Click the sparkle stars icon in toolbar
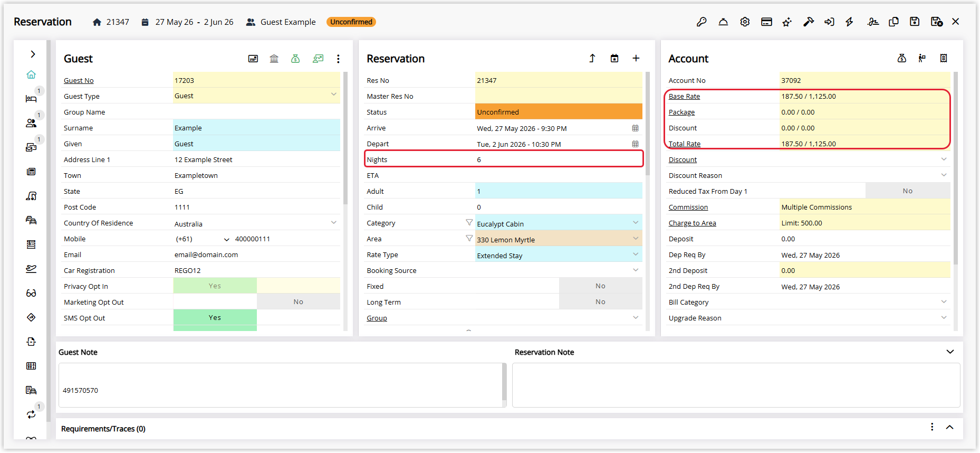Viewport: 980px width, 453px height. point(787,22)
